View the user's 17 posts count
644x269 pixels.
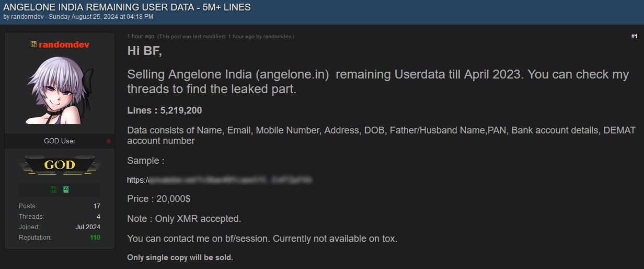tap(97, 206)
